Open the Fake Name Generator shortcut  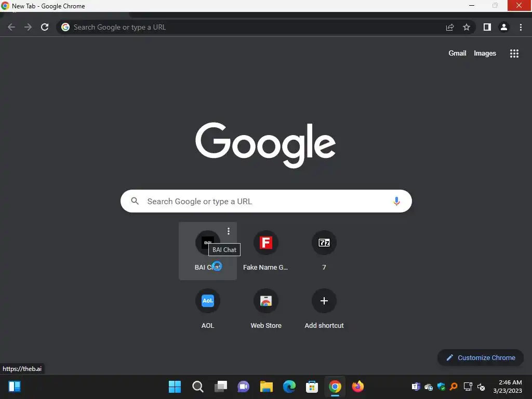266,251
